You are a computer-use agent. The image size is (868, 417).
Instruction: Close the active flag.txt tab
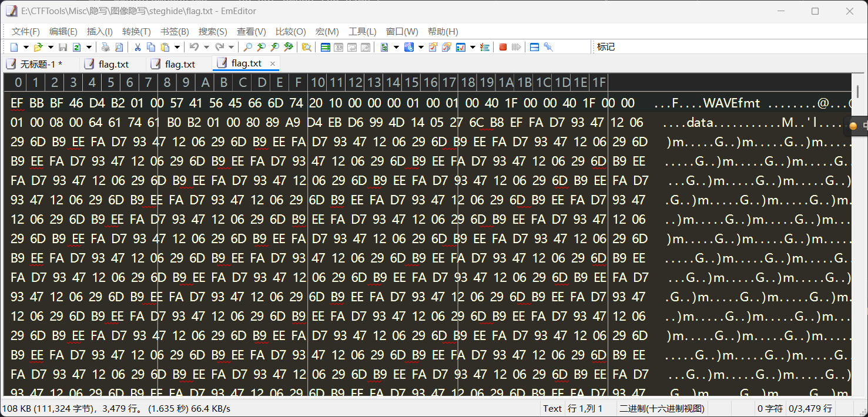[x=273, y=63]
